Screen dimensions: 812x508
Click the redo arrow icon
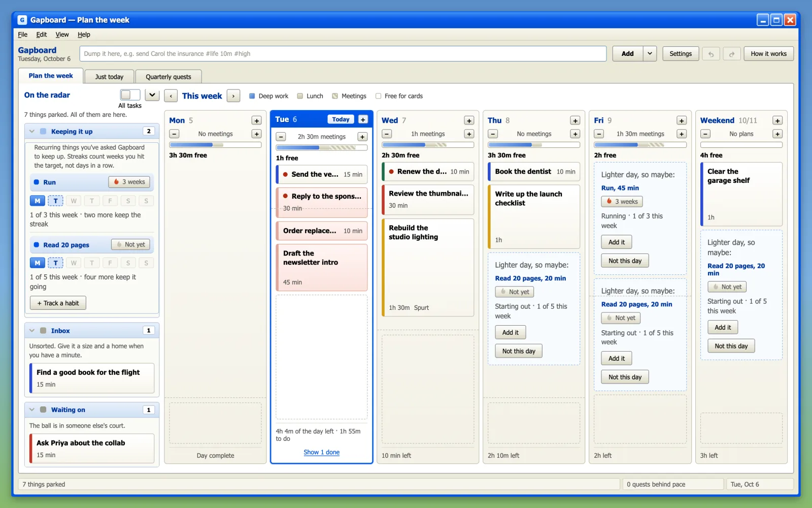coord(732,54)
